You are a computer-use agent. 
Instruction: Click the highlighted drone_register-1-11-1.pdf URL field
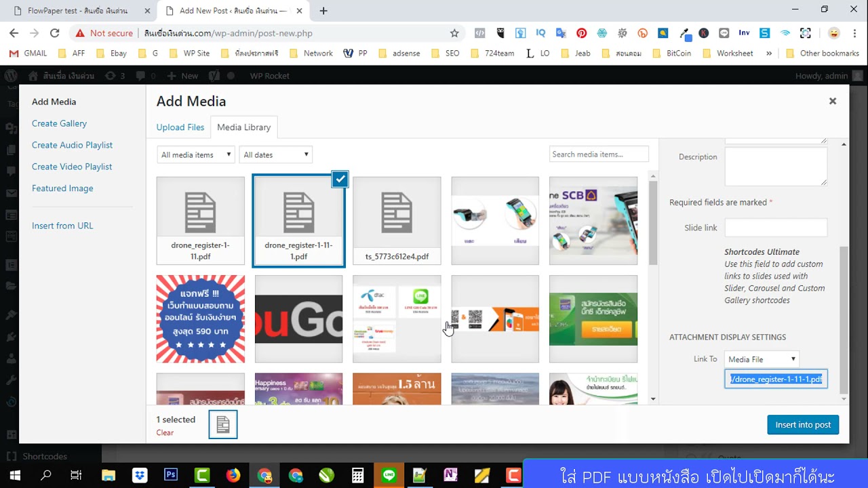(776, 379)
